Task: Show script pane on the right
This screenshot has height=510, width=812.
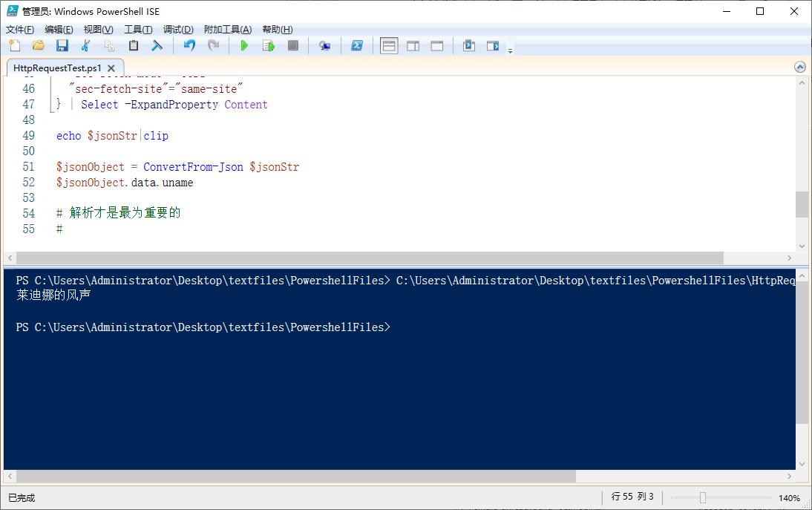Action: coord(413,46)
